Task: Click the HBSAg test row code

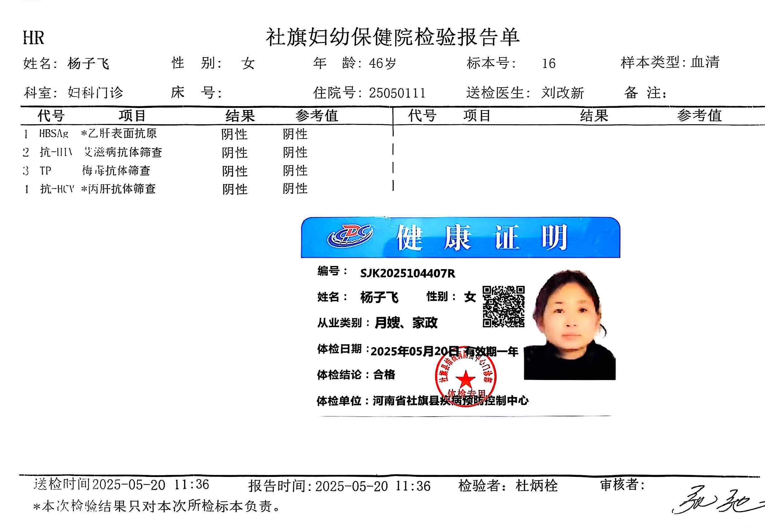Action: 54,134
